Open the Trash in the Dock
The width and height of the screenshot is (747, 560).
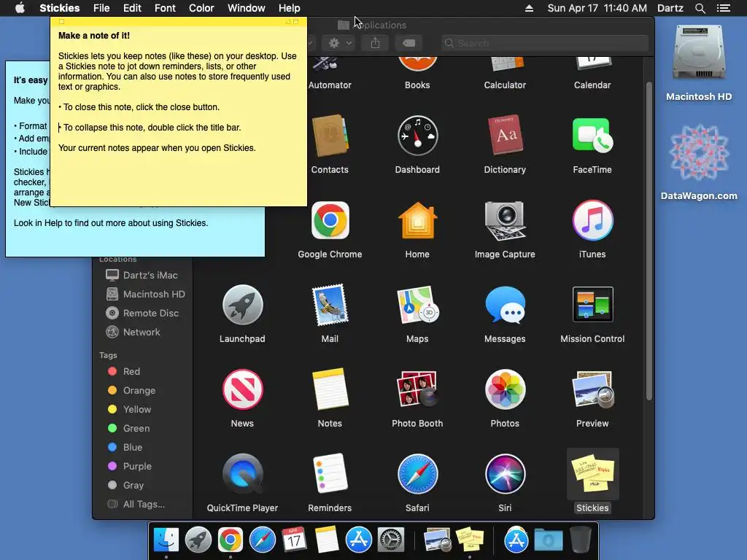click(x=581, y=540)
